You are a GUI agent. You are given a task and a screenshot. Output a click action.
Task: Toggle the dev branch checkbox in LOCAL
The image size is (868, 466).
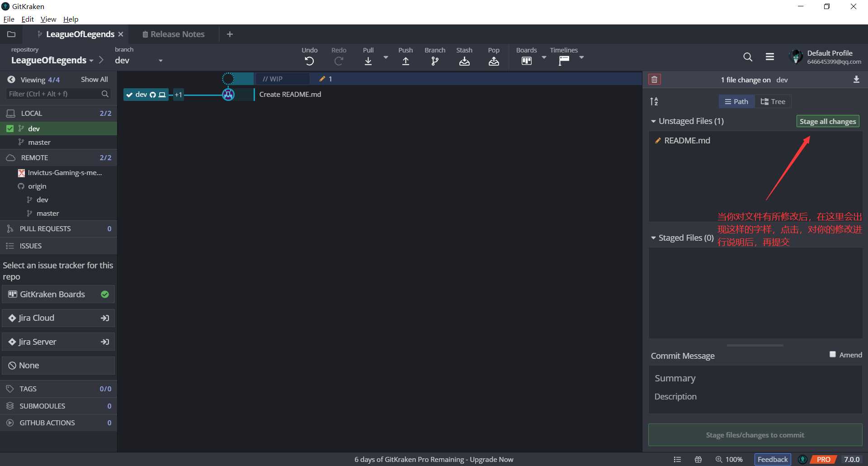tap(10, 128)
